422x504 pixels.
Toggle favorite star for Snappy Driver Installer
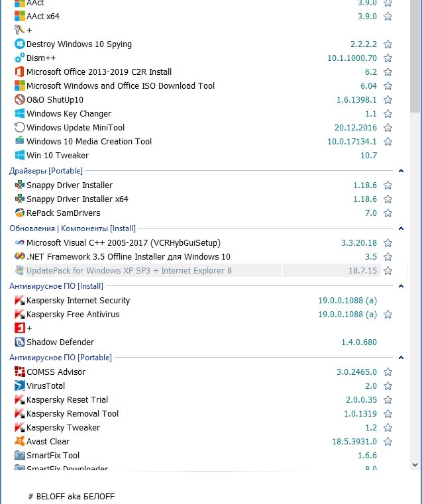(388, 185)
